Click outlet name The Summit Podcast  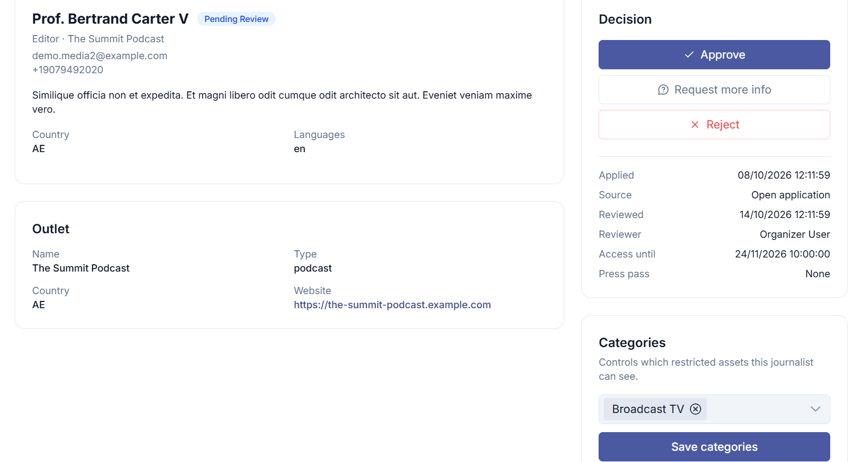click(81, 268)
